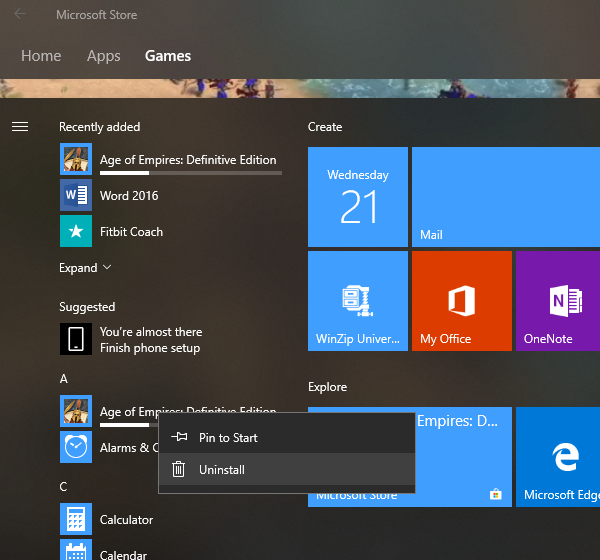Click the Wednesday 21 calendar tile

pos(357,196)
